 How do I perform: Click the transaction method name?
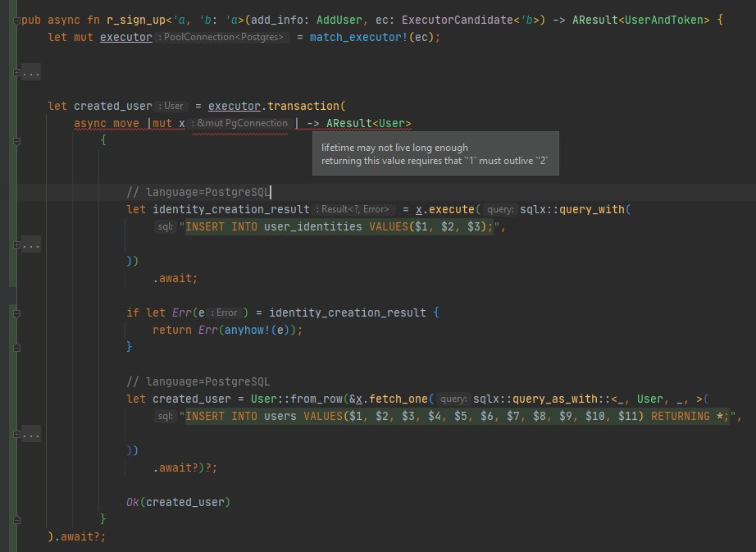pos(303,106)
